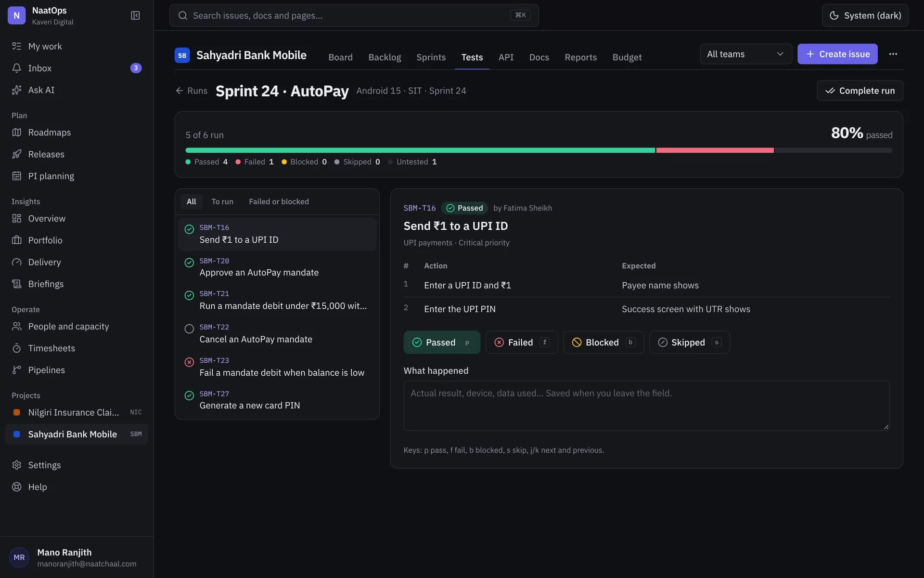Viewport: 924px width, 578px height.
Task: Open People and capacity
Action: point(77,326)
